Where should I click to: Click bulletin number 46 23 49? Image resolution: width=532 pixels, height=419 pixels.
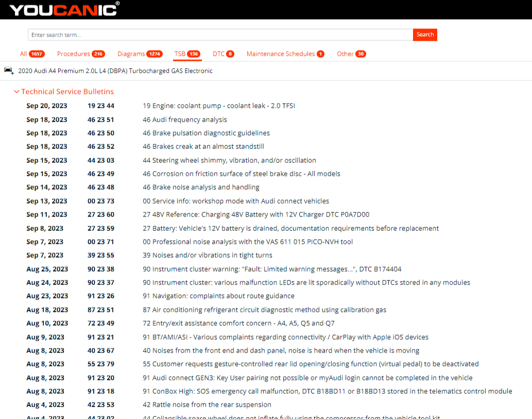click(x=101, y=174)
